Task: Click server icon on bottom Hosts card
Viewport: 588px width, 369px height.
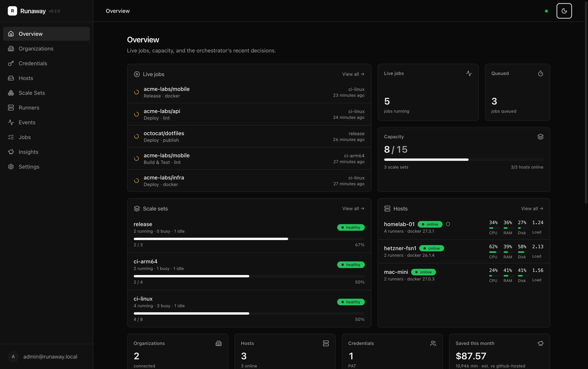Action: pyautogui.click(x=326, y=343)
